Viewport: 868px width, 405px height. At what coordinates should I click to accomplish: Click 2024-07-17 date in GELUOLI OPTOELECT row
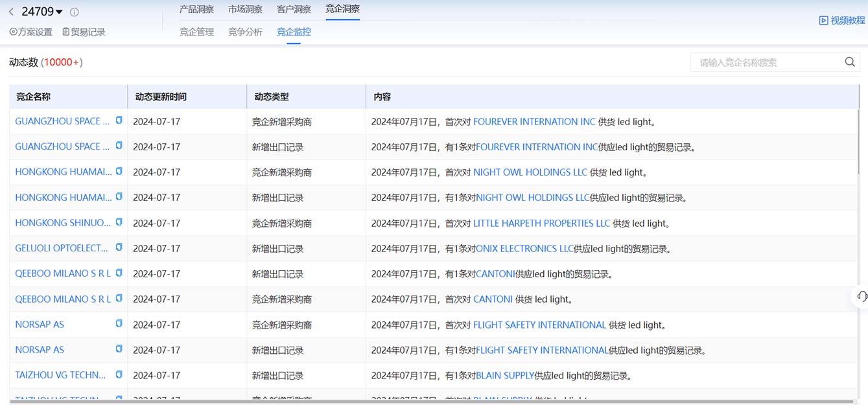[156, 249]
